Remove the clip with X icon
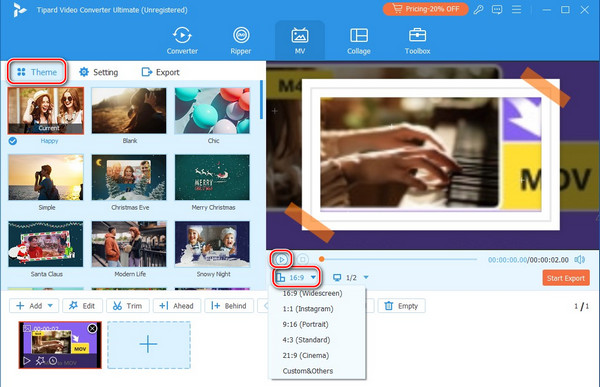Viewport: 600px width, 387px height. pos(92,328)
